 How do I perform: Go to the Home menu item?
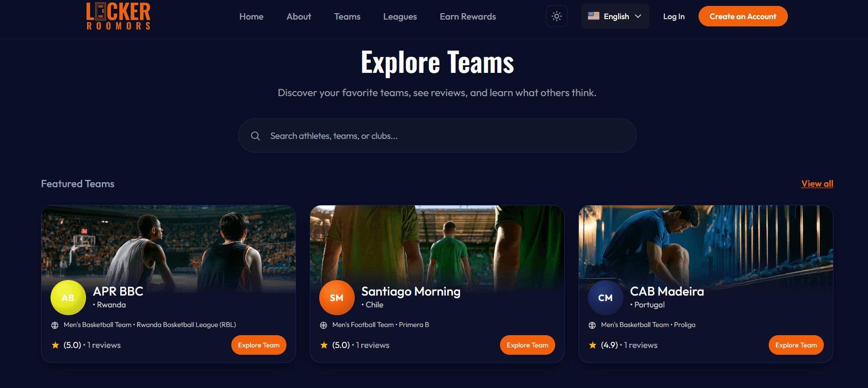[x=251, y=16]
